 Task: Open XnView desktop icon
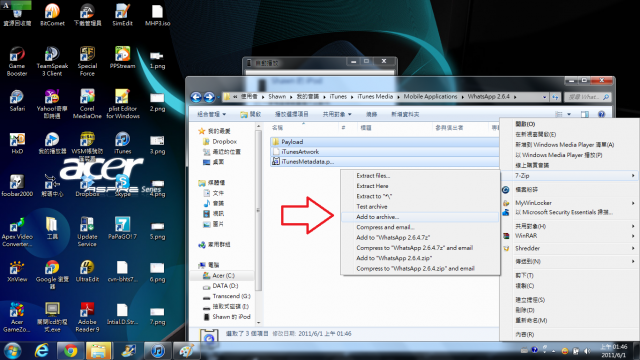tap(17, 271)
